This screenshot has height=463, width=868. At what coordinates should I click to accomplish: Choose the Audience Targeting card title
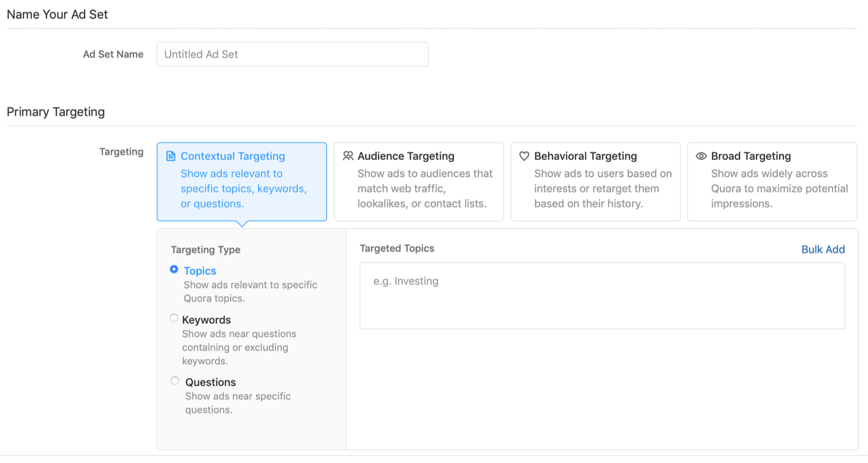[406, 156]
